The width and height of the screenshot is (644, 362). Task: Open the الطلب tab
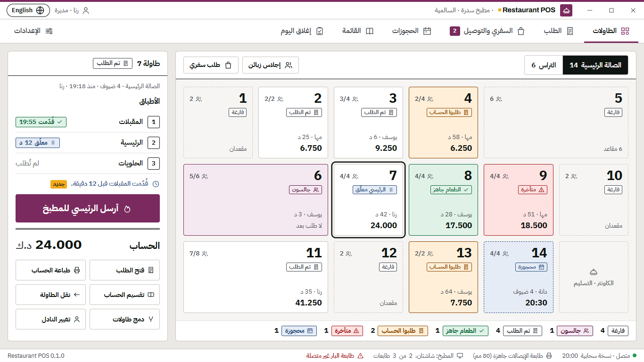(x=559, y=31)
